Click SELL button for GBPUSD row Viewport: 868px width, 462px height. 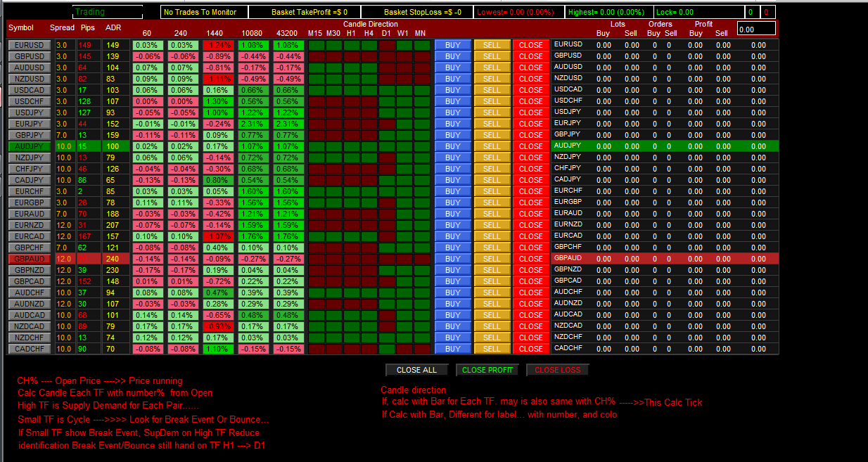tap(492, 56)
